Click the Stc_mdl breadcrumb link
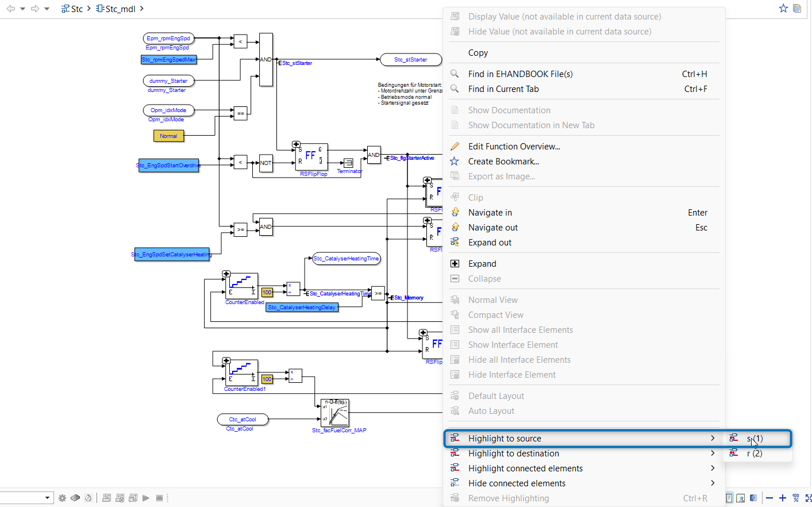 pos(120,9)
